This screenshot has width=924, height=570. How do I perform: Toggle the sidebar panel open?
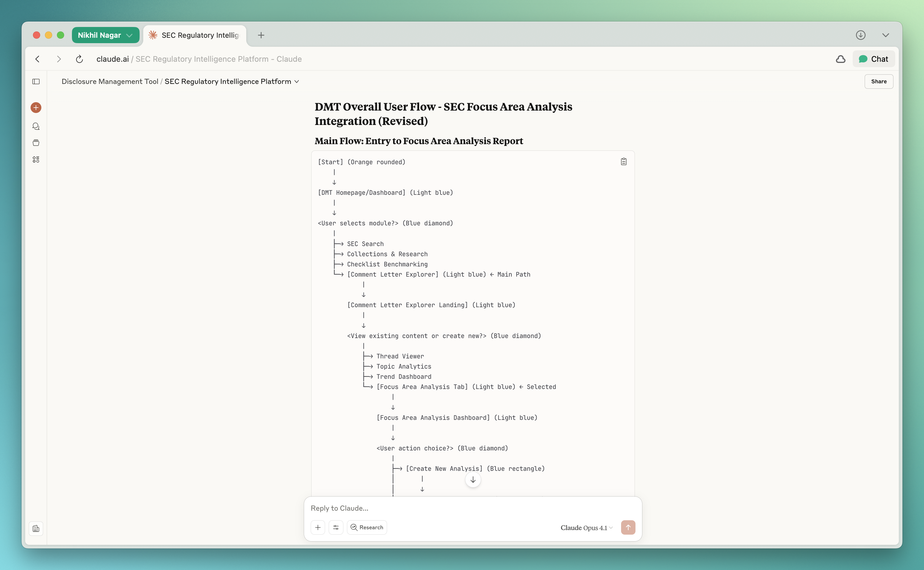(36, 82)
